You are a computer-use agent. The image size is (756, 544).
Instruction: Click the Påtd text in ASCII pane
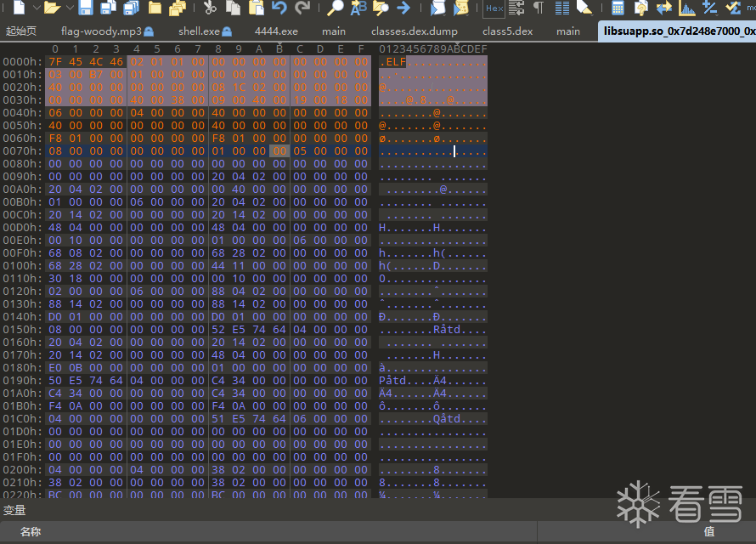click(392, 381)
